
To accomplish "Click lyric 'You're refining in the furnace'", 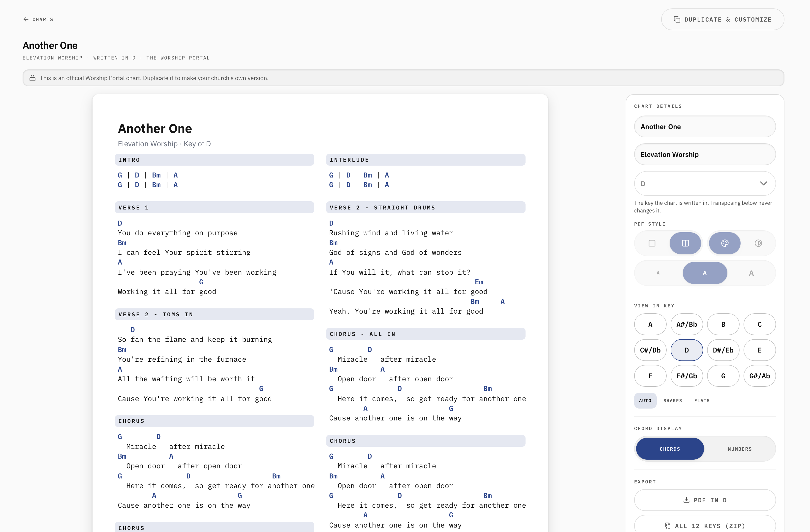I will coord(182,359).
